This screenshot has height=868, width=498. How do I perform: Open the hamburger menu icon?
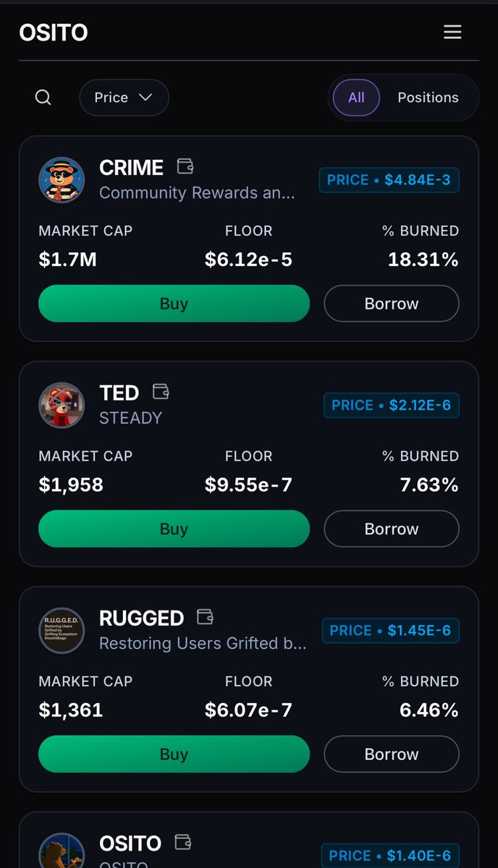tap(452, 32)
